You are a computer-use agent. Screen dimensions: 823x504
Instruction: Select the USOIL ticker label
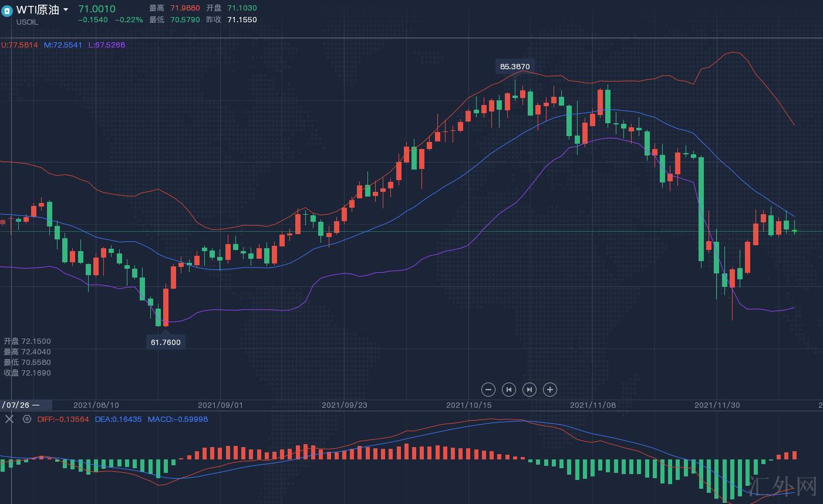(x=27, y=22)
